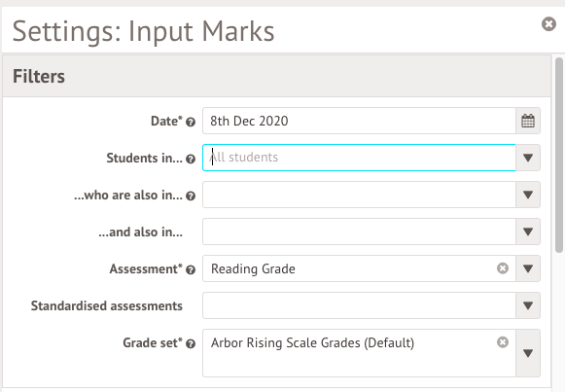Click the help icon by ...who are also in...

click(191, 196)
